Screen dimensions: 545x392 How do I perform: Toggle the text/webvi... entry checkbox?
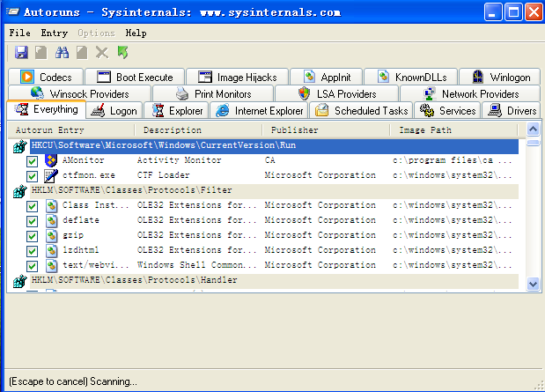click(x=32, y=266)
